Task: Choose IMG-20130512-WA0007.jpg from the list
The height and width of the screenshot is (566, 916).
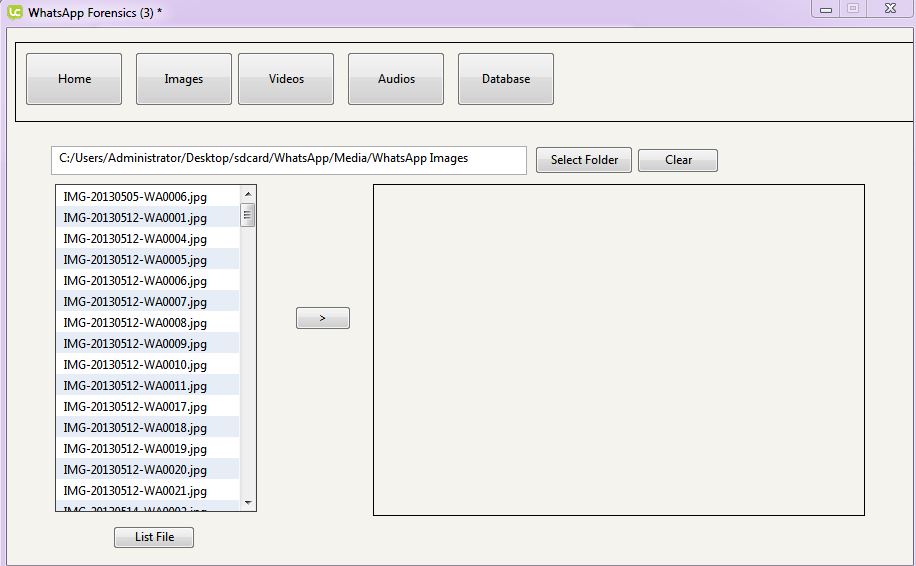Action: tap(135, 302)
